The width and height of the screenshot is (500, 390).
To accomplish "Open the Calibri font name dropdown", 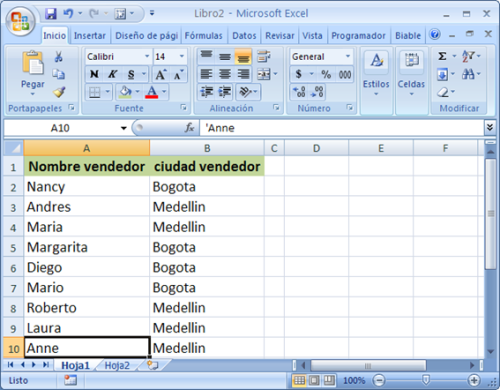I will [x=147, y=56].
